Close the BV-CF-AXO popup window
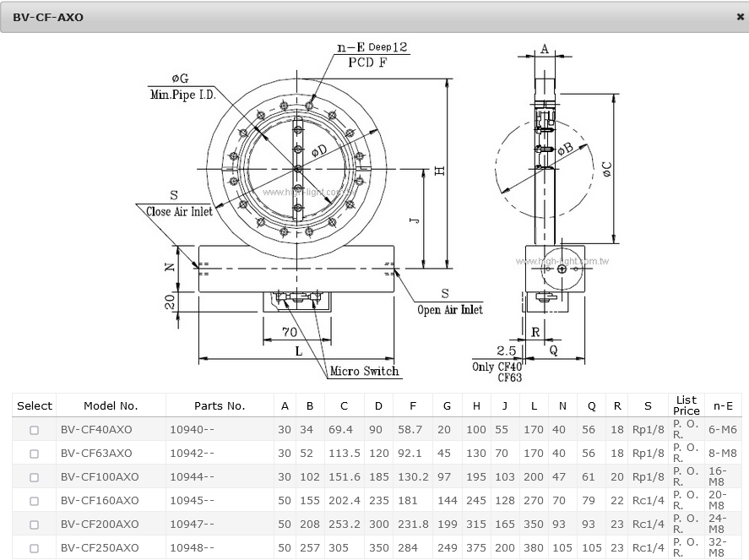749x560 pixels. [740, 17]
